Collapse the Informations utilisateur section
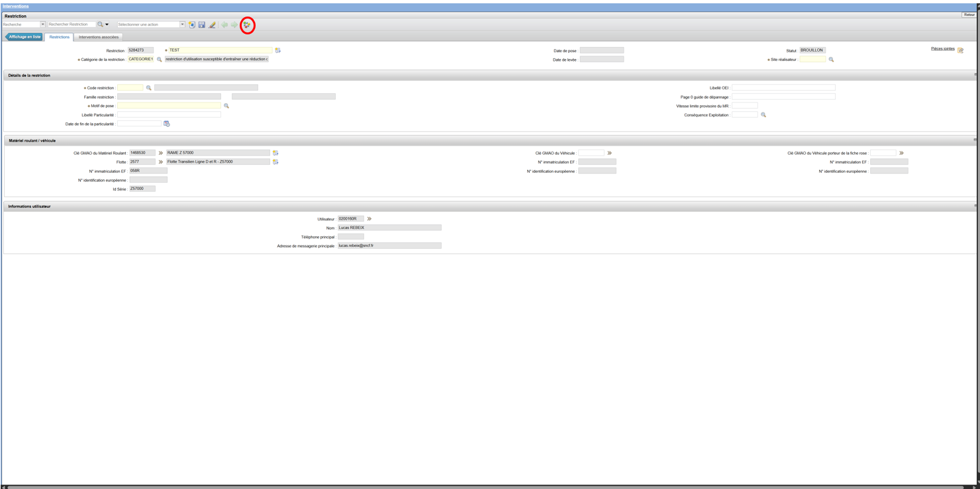 click(975, 206)
